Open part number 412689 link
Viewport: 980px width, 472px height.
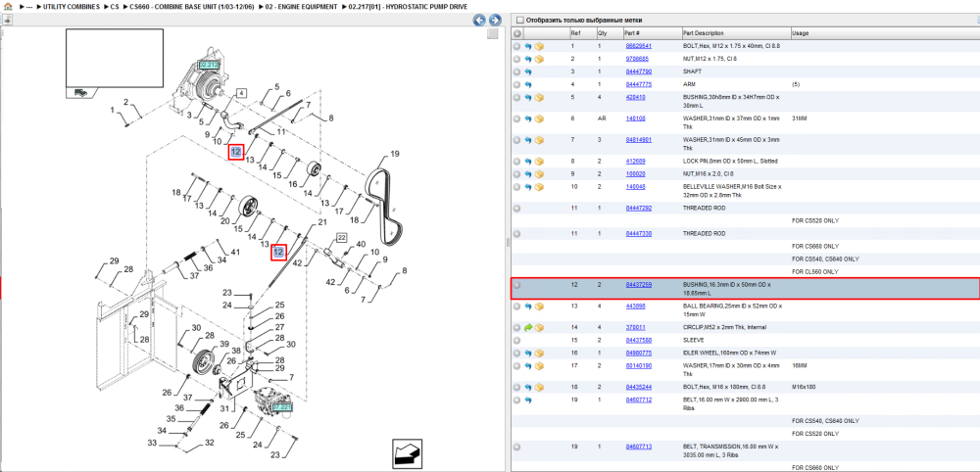[x=635, y=161]
